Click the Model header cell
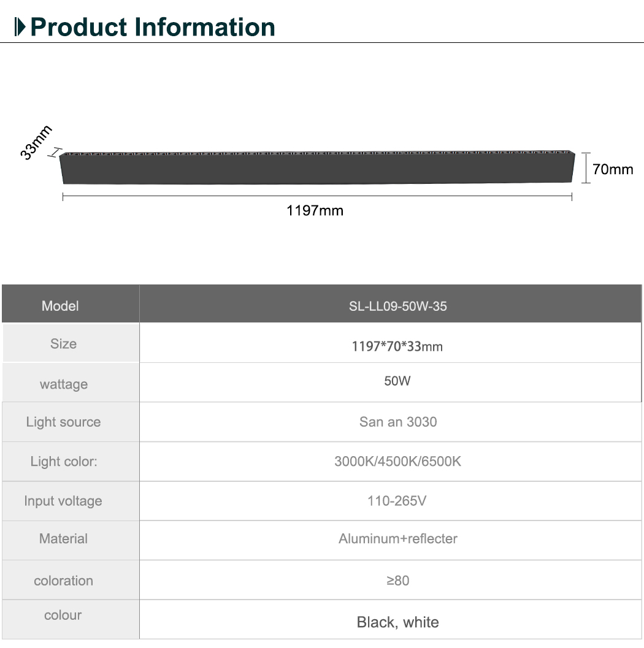Screen dimensions: 644x648 click(60, 305)
